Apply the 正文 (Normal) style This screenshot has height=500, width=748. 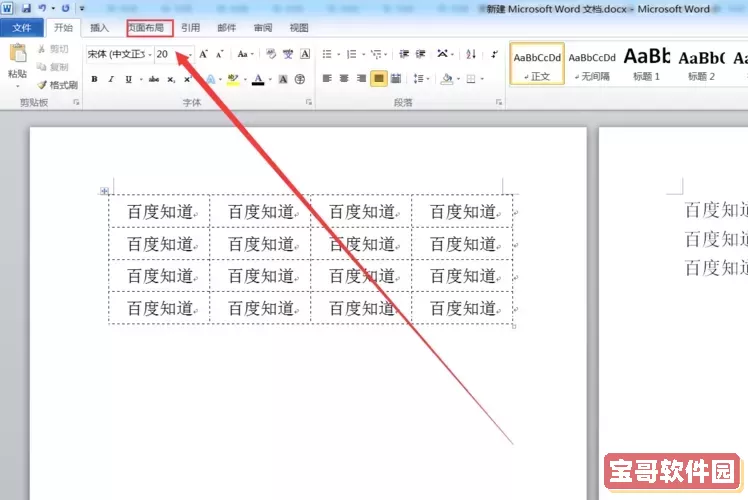click(x=537, y=64)
